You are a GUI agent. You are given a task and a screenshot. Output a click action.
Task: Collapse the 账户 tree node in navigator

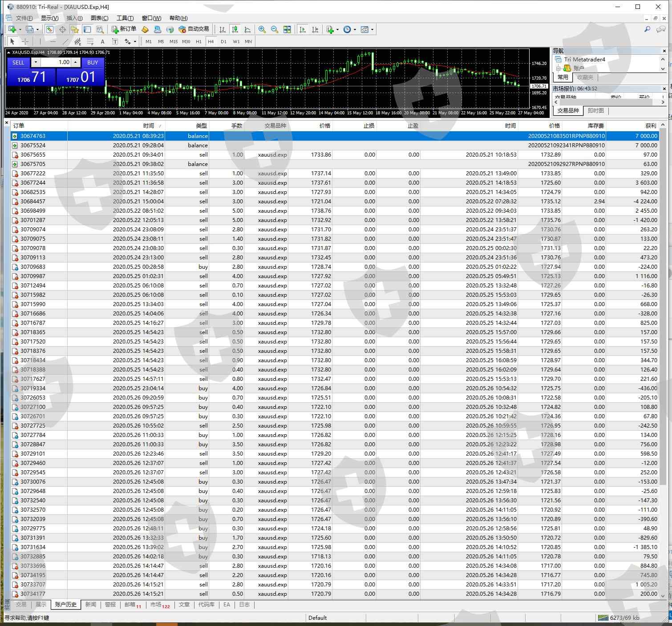[x=558, y=68]
